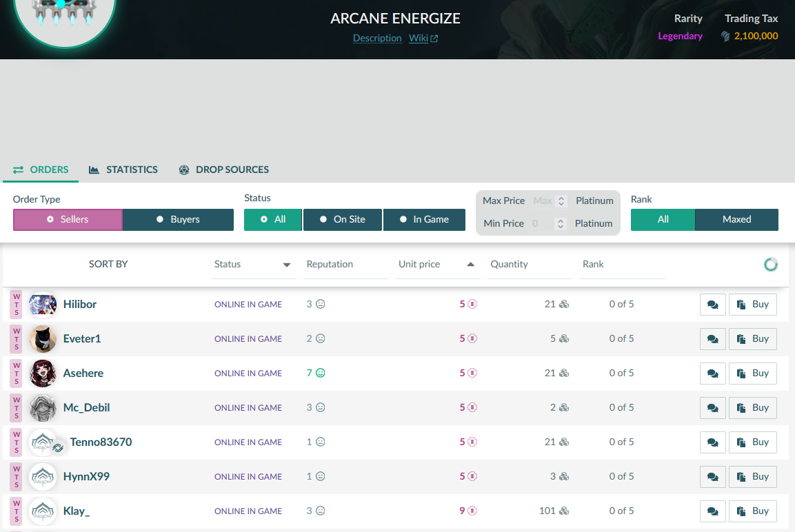Click the WTS tag on Hilibor's order
The image size is (795, 532).
(17, 305)
